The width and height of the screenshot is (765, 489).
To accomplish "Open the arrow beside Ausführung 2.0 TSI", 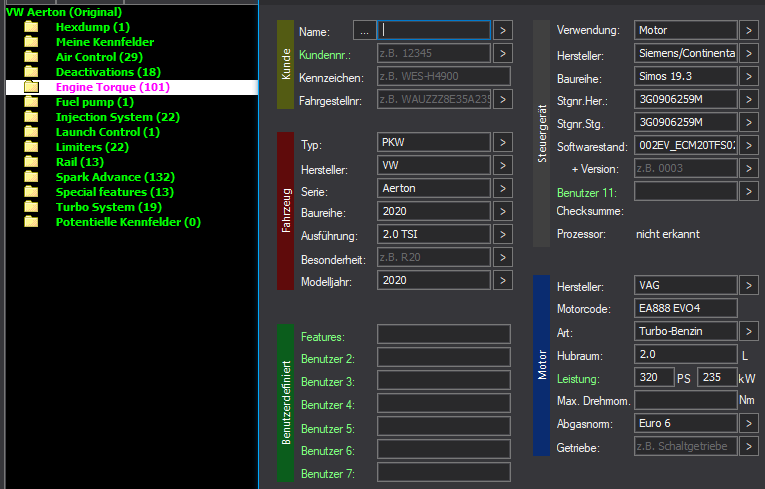I will tap(503, 234).
